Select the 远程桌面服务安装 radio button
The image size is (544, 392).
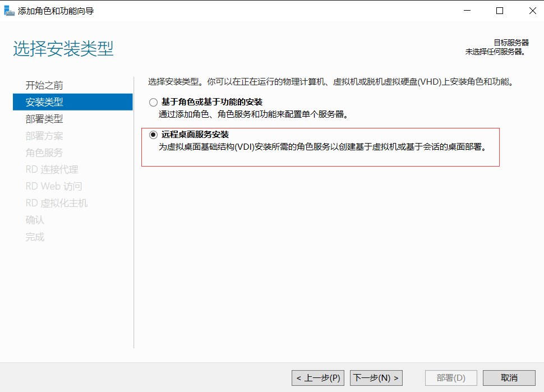point(153,135)
